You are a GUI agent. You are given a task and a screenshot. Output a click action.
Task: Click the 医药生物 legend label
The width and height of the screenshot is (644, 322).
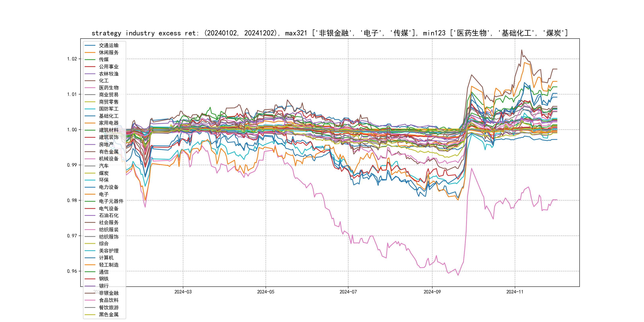click(x=109, y=88)
